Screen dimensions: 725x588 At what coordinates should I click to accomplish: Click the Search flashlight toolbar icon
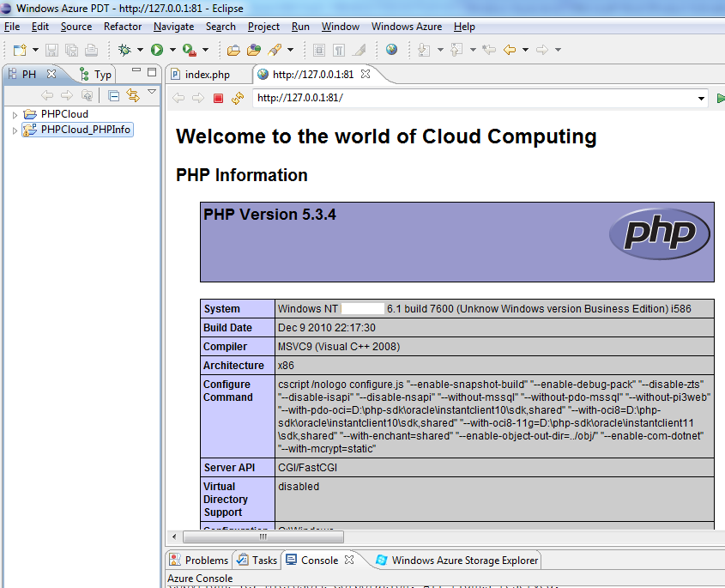(275, 50)
